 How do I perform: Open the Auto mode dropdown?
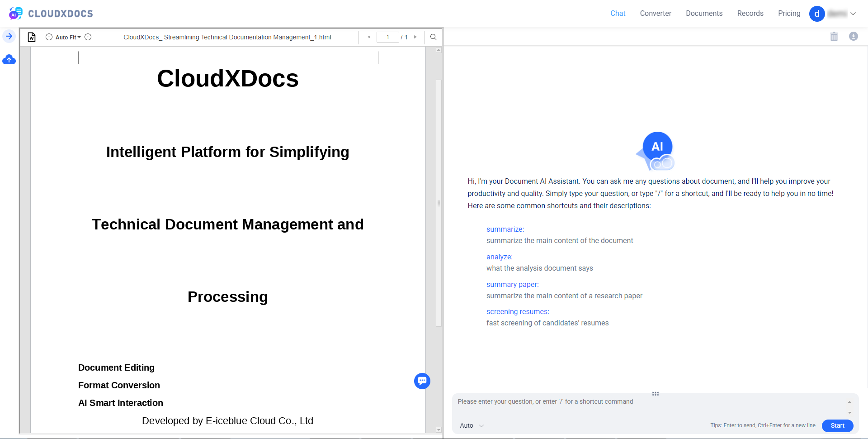[x=472, y=425]
